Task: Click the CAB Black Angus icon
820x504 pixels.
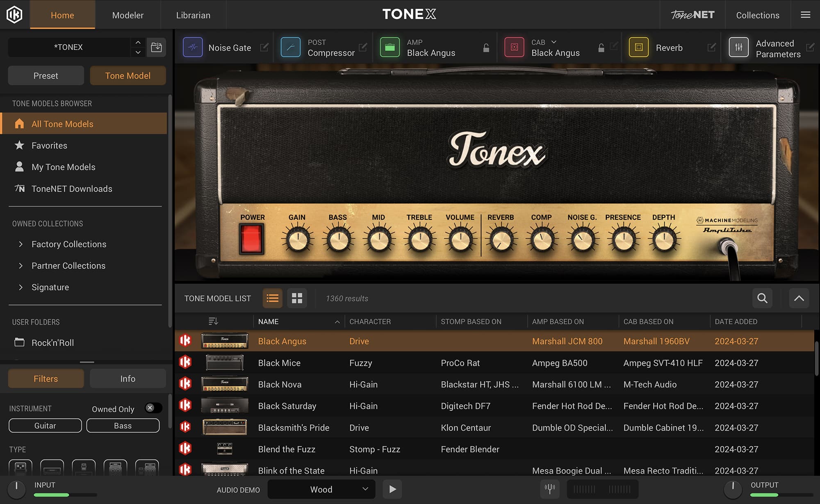Action: pyautogui.click(x=514, y=47)
